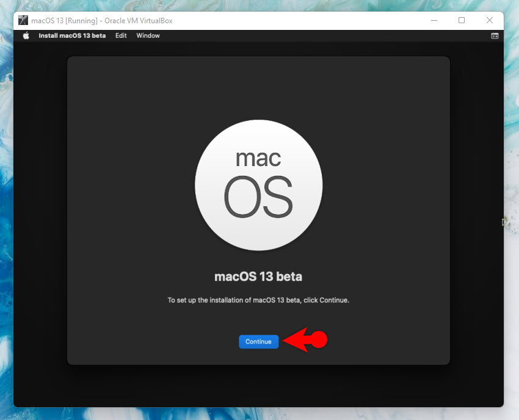This screenshot has width=519, height=420.
Task: Open the Apple menu
Action: point(26,35)
